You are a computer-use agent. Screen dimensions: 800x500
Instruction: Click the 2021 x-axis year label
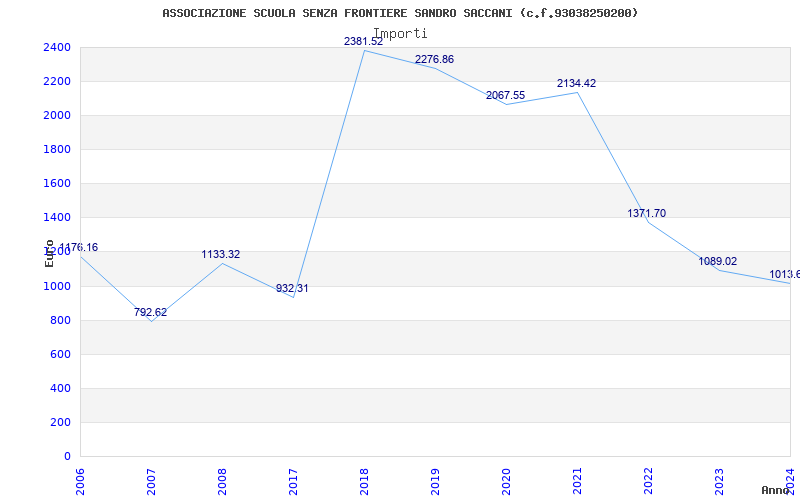click(577, 481)
